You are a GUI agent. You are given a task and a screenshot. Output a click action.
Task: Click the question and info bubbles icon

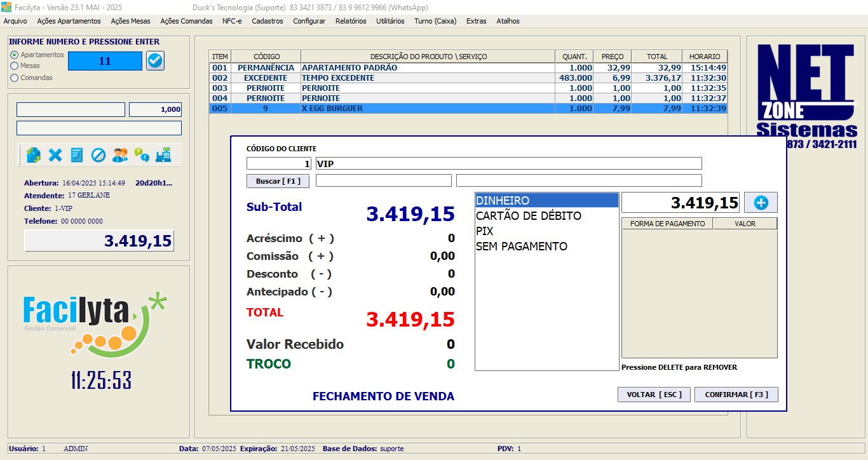click(142, 154)
